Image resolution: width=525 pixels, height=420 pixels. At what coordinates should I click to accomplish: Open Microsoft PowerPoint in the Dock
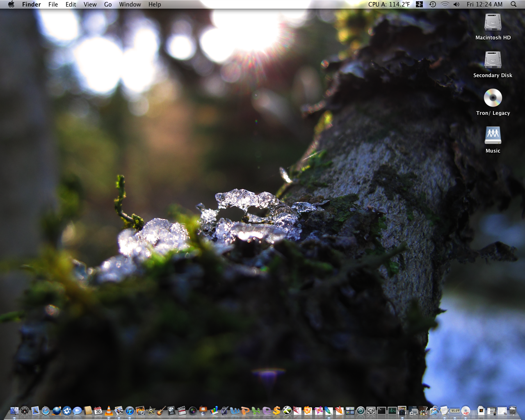(245, 411)
